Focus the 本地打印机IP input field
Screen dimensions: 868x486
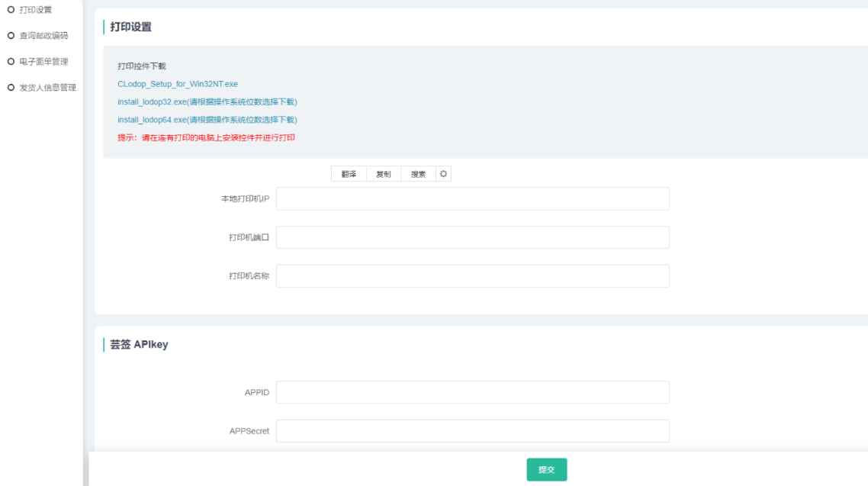point(472,198)
